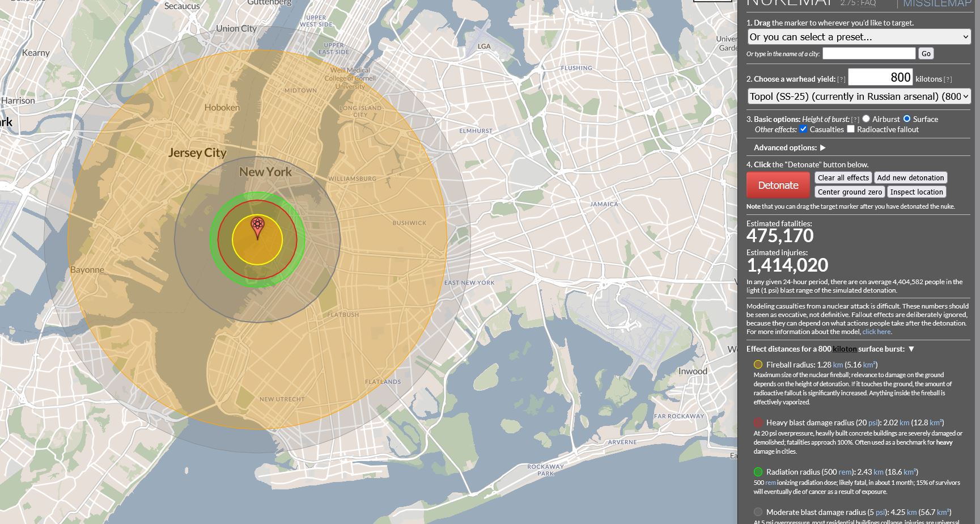The width and height of the screenshot is (980, 524).
Task: Click Inspect location
Action: coord(917,192)
